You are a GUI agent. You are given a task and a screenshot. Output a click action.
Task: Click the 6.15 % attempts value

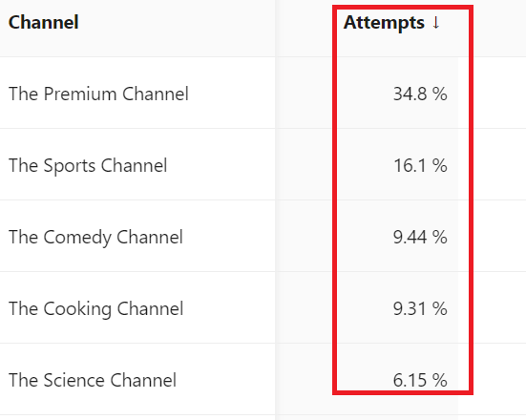pos(420,380)
